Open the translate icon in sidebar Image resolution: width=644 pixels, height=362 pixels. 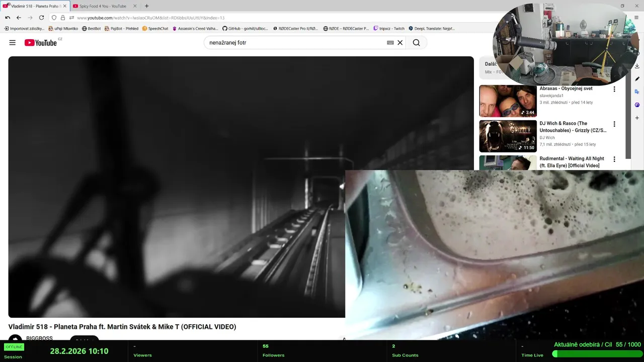(x=637, y=92)
